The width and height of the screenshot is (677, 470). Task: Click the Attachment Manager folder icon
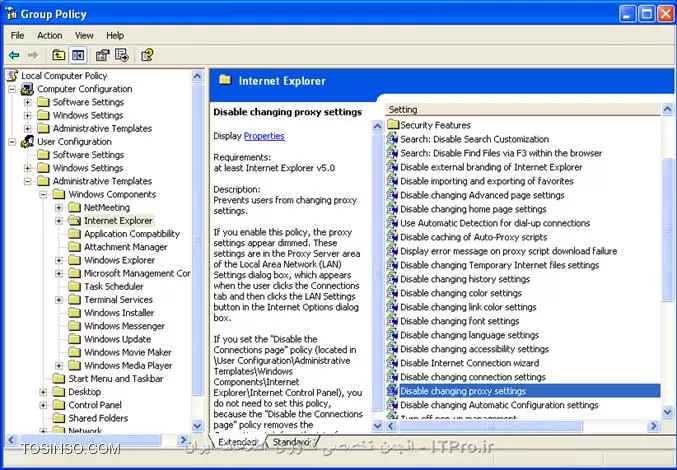coord(75,247)
